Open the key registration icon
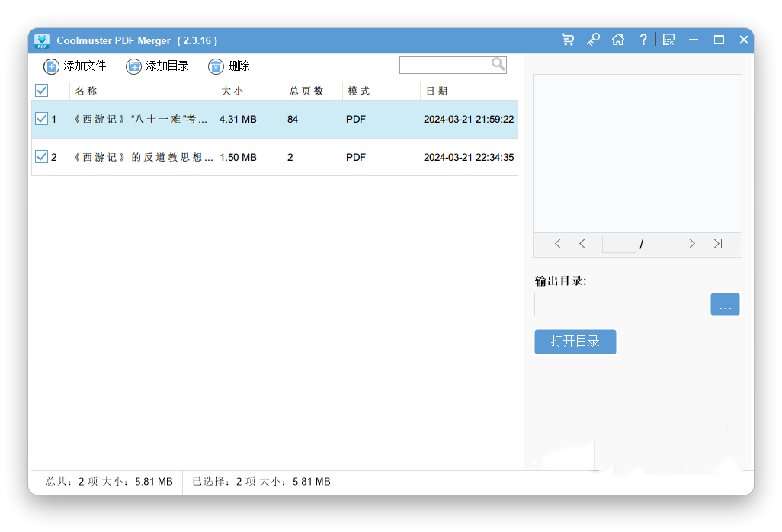The width and height of the screenshot is (782, 532). coord(593,40)
